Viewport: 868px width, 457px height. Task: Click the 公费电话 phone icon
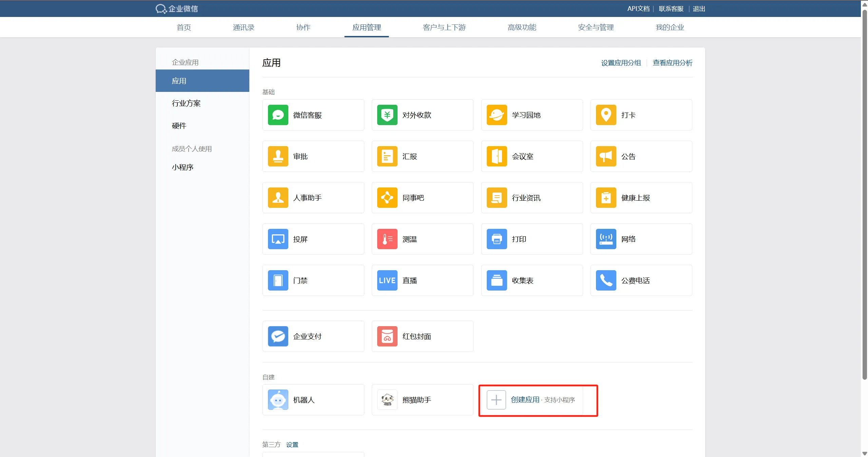[606, 280]
